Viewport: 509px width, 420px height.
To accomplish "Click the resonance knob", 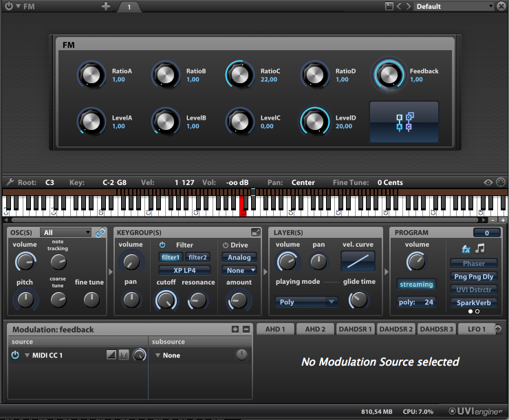I will pyautogui.click(x=197, y=300).
